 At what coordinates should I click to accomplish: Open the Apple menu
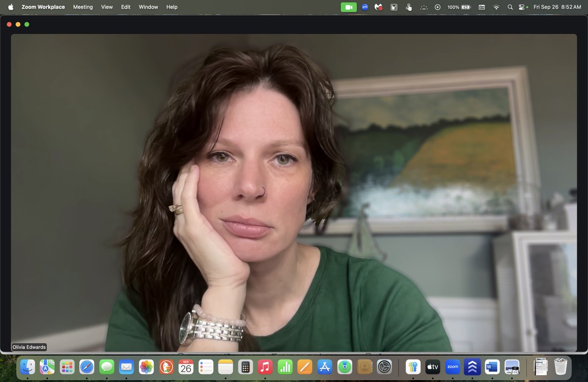tap(11, 7)
